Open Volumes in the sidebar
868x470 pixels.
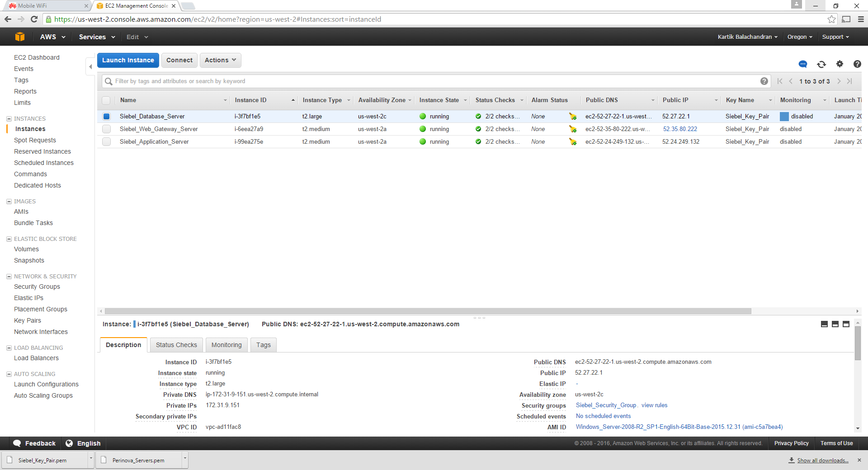point(26,249)
